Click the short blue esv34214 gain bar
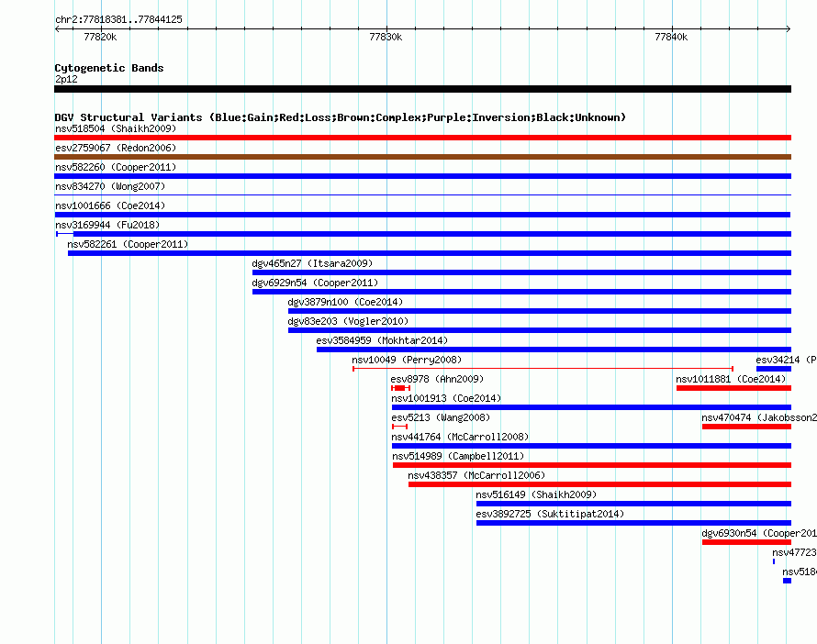Screen dimensions: 817x644 click(x=774, y=369)
